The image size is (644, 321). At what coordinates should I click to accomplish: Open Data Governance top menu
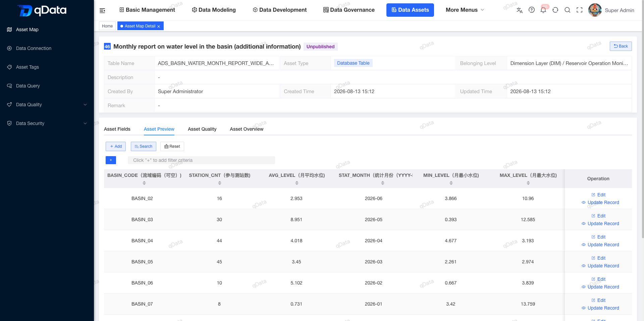(349, 10)
